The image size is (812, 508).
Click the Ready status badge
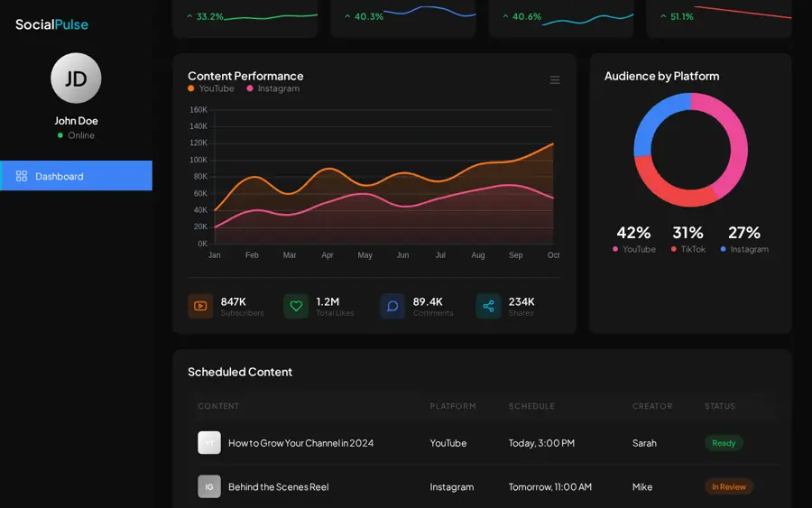pos(724,443)
